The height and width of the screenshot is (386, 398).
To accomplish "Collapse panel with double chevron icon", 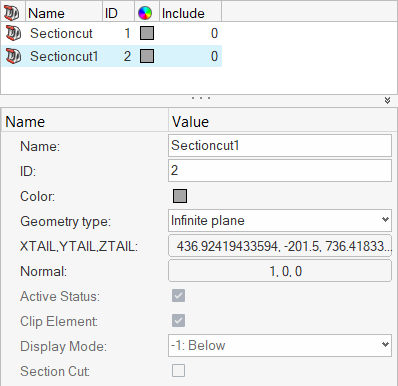I will [387, 100].
